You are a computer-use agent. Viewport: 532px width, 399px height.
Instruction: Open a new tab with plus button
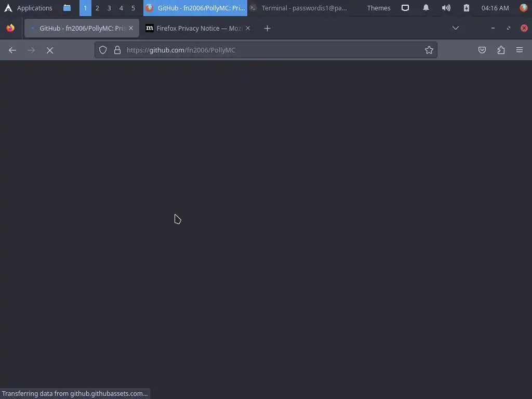[x=268, y=29]
